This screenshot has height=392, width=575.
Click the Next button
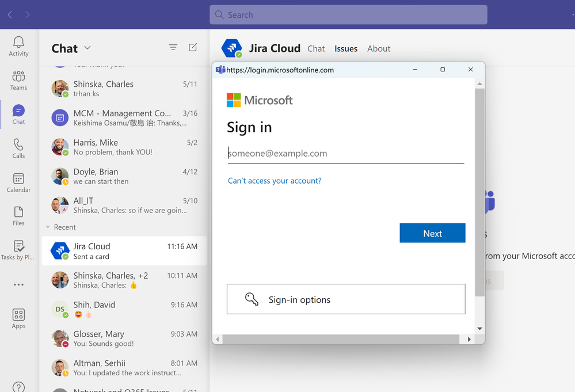click(x=432, y=233)
